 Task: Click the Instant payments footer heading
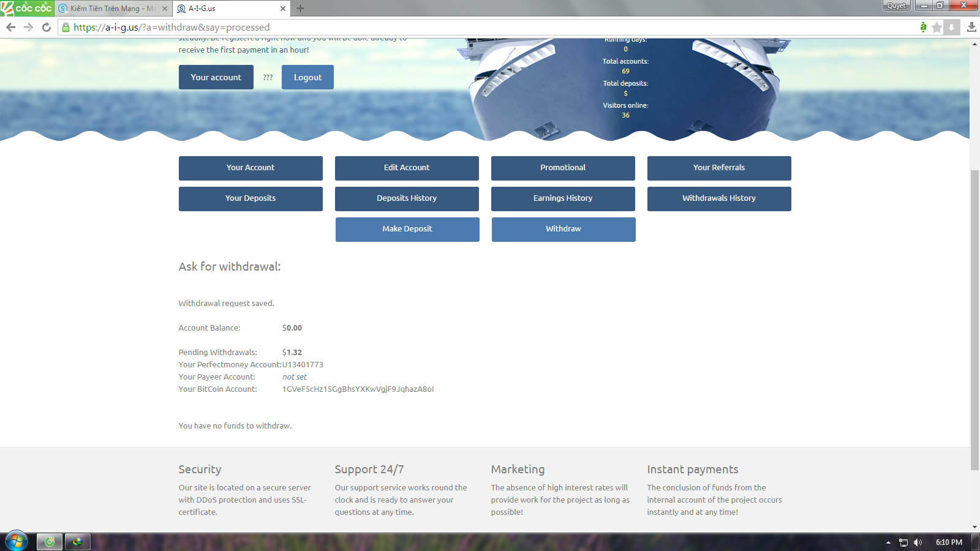(x=693, y=469)
